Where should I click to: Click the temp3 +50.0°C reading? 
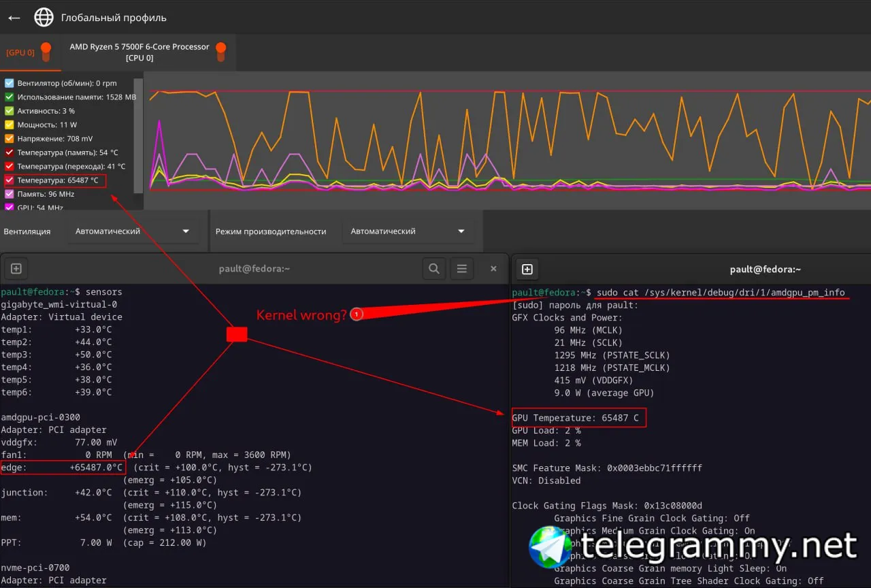(x=56, y=355)
